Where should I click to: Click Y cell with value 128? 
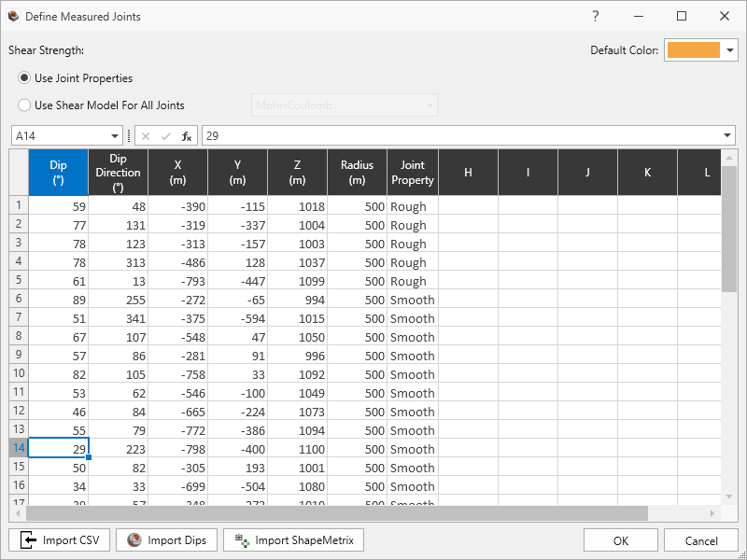click(238, 261)
